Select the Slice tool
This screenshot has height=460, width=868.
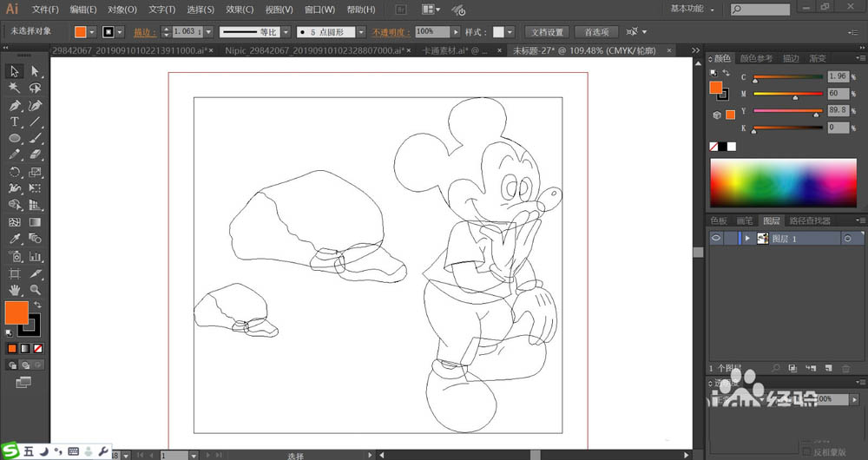[x=35, y=273]
